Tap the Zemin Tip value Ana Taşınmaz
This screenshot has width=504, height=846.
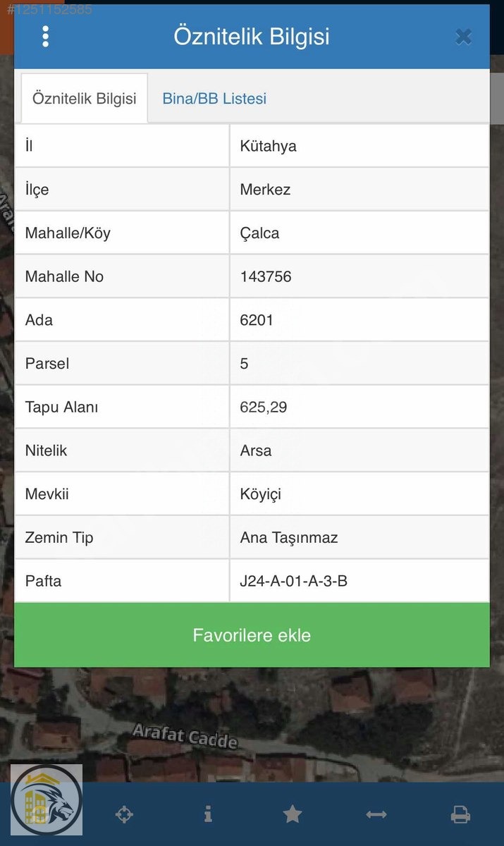[289, 537]
